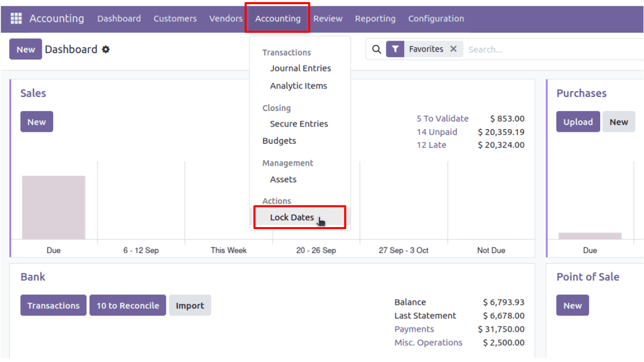Click New button in Point of Sale
The image size is (644, 362).
pyautogui.click(x=573, y=305)
